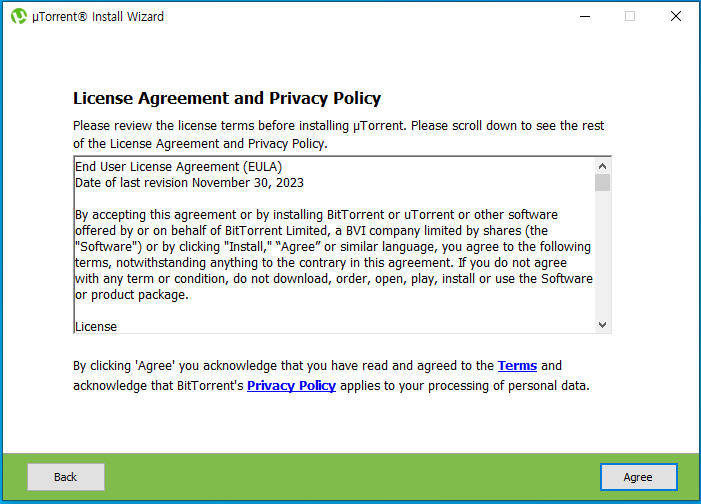Open the Privacy Policy link
Viewport: 701px width, 504px height.
pos(291,385)
